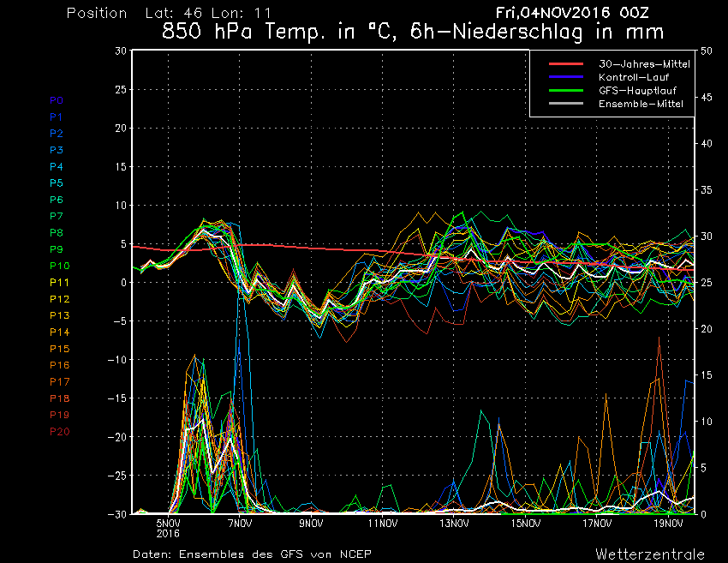Click the 19NOV date tick label

(x=668, y=523)
